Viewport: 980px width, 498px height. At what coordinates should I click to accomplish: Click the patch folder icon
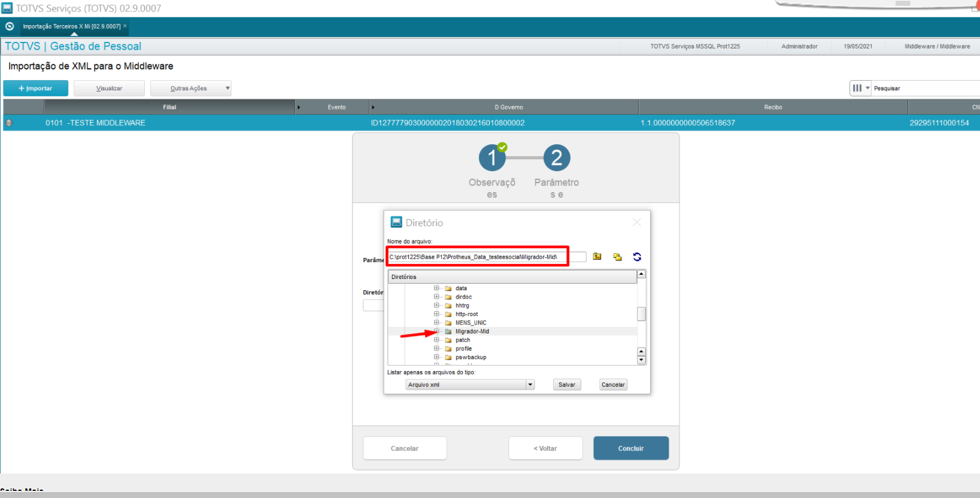point(448,340)
